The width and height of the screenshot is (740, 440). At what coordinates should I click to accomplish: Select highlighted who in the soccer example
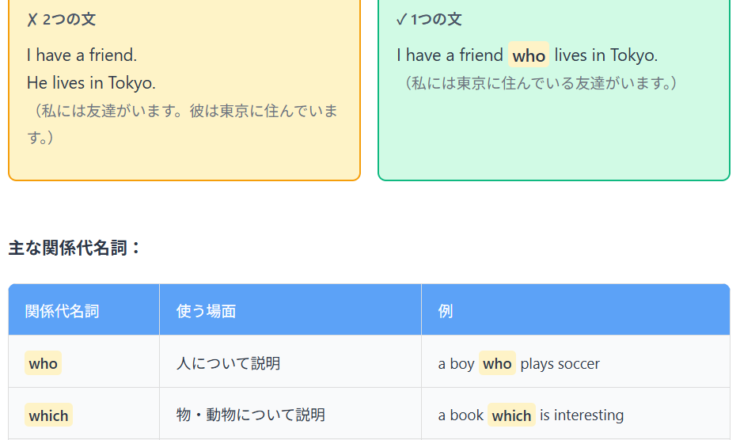[497, 364]
